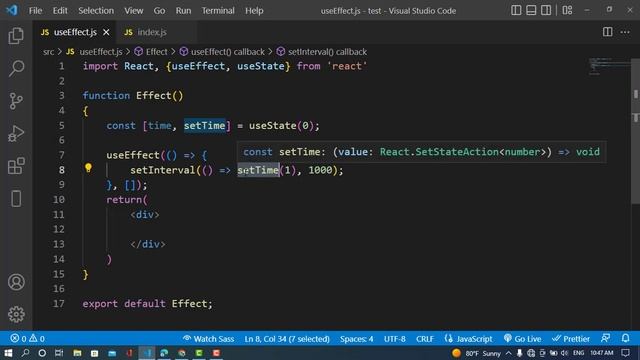The image size is (640, 360).
Task: Click errors and warnings count in status bar
Action: pyautogui.click(x=28, y=338)
